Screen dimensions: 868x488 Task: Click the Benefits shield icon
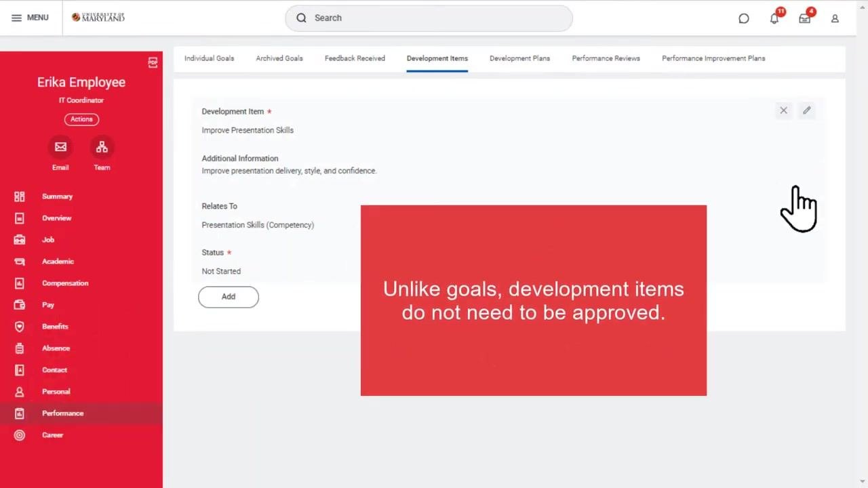[x=20, y=327]
